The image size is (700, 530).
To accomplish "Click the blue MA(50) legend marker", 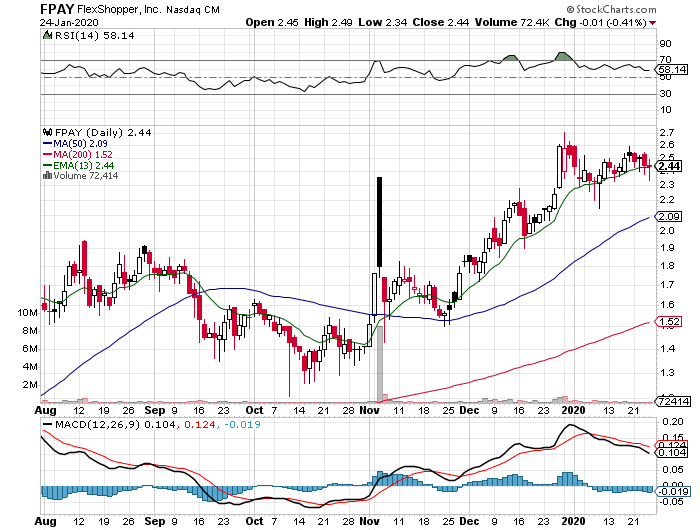I will click(46, 143).
